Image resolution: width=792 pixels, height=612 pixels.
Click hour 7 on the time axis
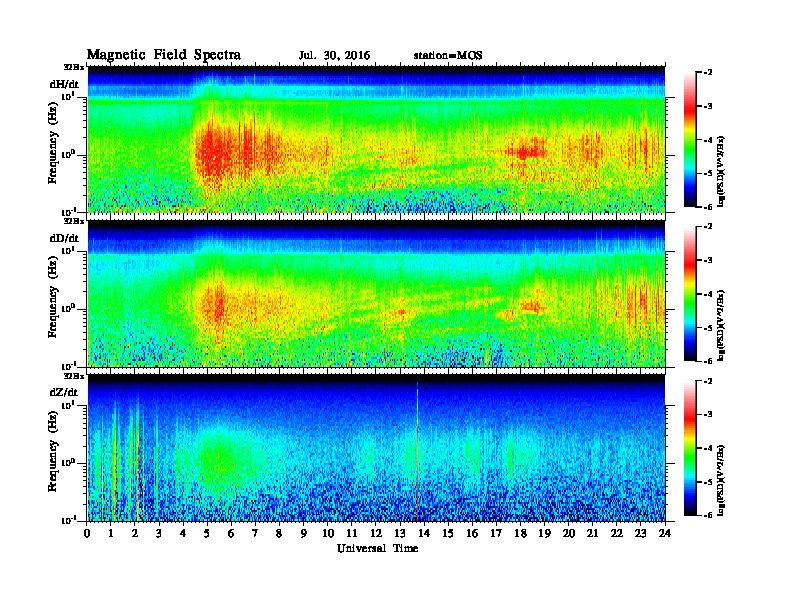255,534
